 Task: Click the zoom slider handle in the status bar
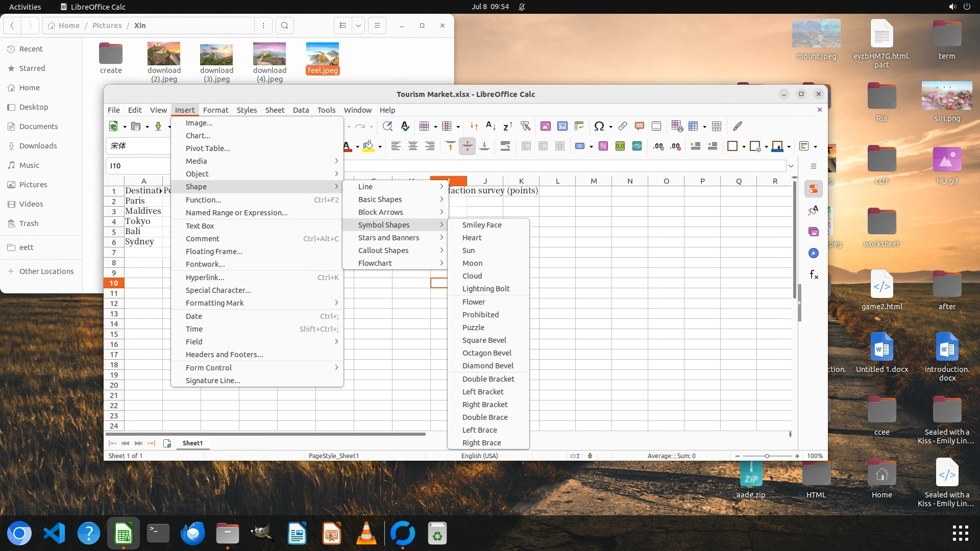point(767,456)
